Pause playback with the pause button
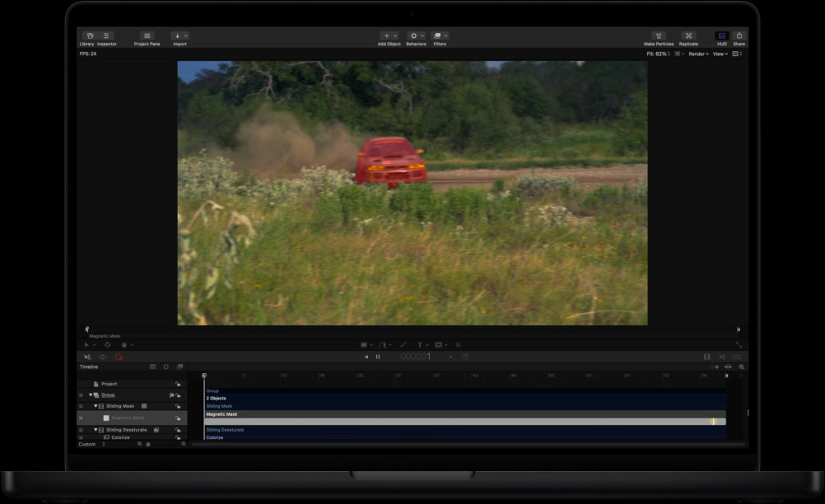Screen dimensions: 825x504 coord(378,357)
